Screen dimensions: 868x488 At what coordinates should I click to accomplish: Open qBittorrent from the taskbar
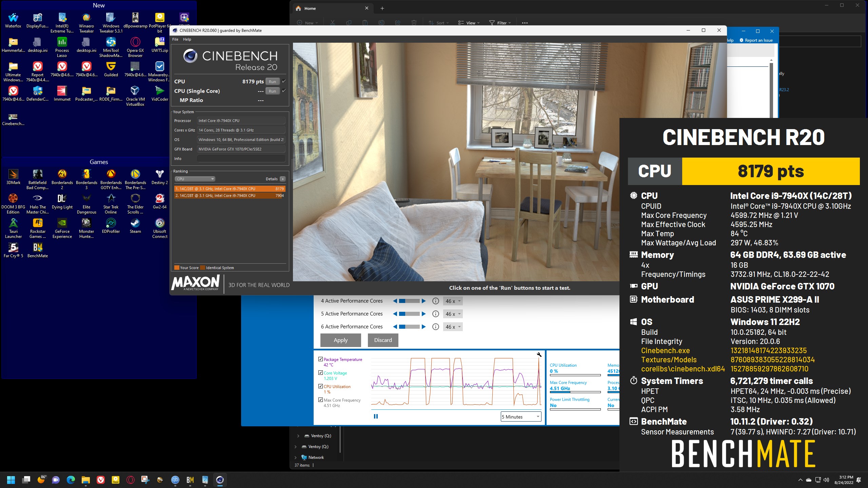[175, 480]
